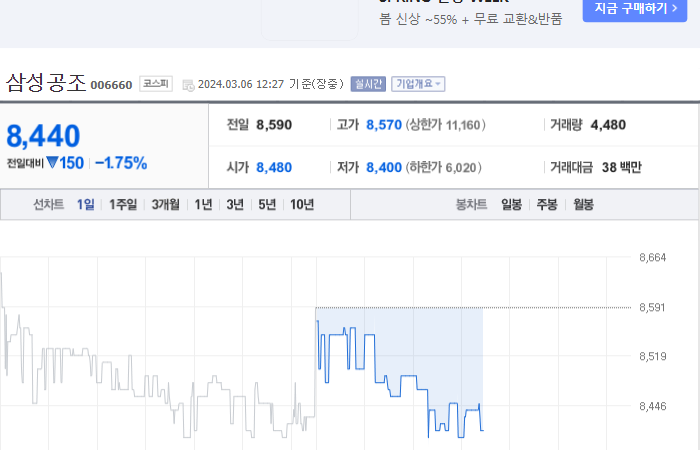Select the 3개월 line chart tab

[x=166, y=204]
